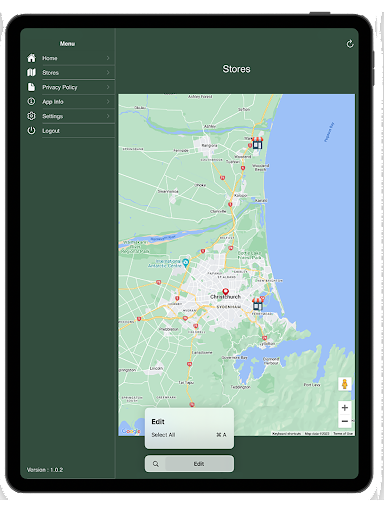Click the Logout power icon
Image resolution: width=384 pixels, height=512 pixels.
pos(31,130)
